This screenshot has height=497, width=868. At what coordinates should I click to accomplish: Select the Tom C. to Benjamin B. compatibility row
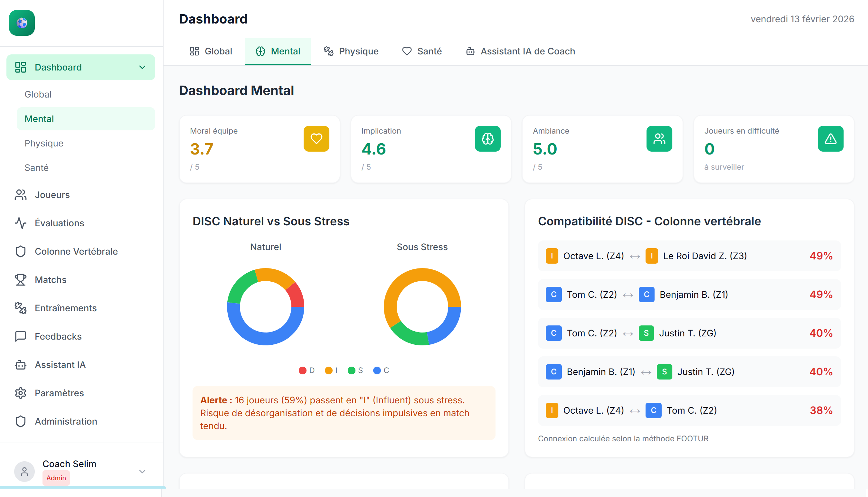pyautogui.click(x=690, y=294)
